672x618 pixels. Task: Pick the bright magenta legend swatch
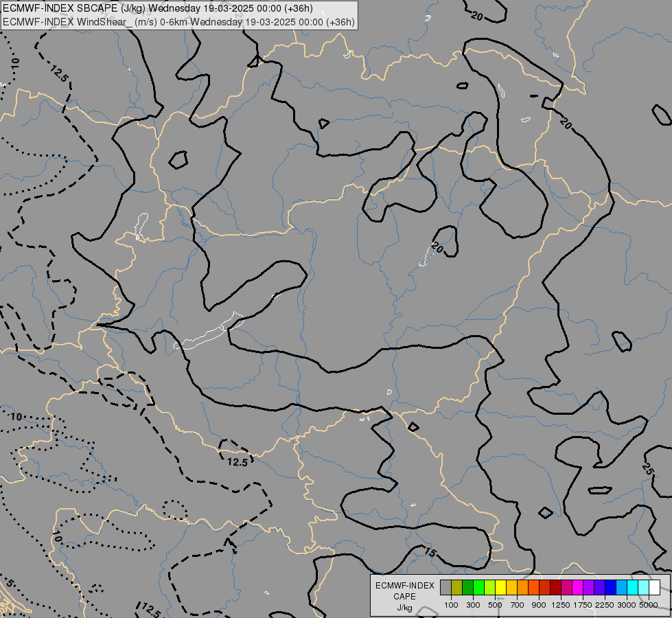pos(578,588)
